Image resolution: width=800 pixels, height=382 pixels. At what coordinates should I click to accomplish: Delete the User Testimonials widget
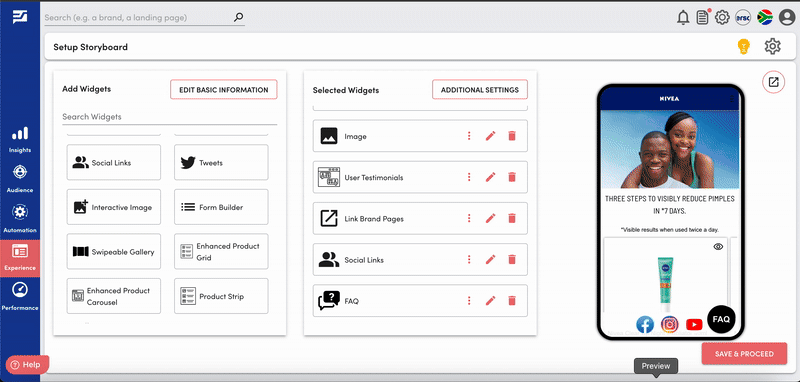(512, 177)
